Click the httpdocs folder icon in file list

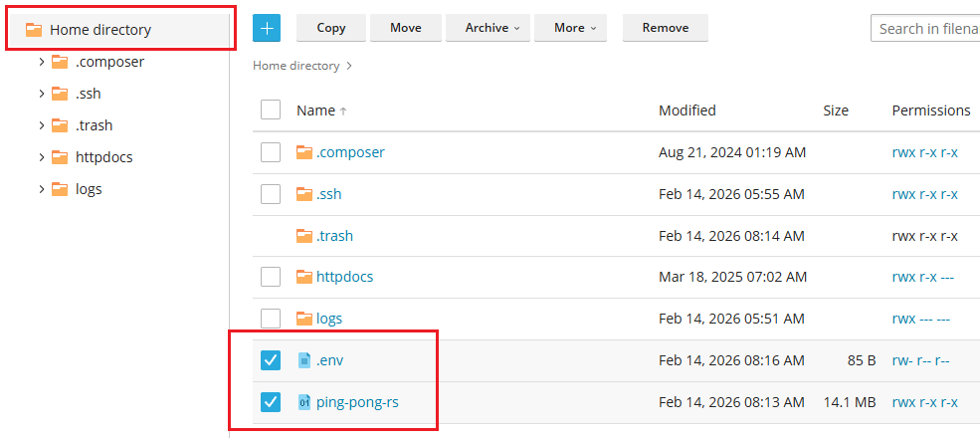pyautogui.click(x=304, y=277)
